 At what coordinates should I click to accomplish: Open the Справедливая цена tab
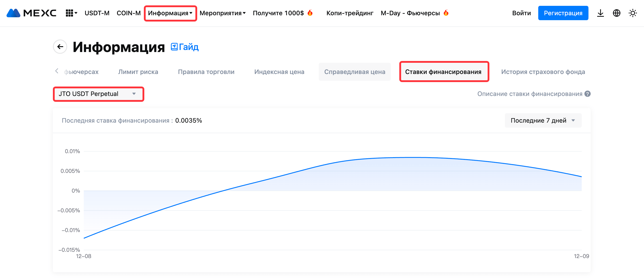point(354,72)
